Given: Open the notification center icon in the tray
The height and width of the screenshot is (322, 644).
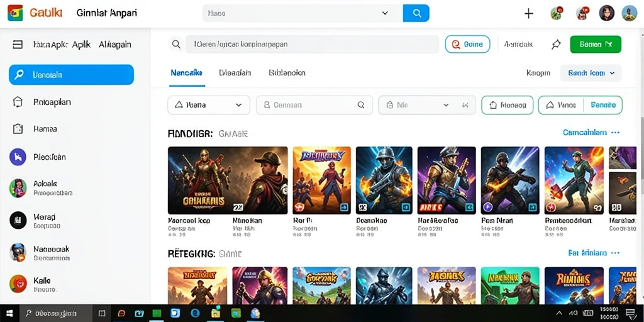Looking at the screenshot, I should 630,313.
